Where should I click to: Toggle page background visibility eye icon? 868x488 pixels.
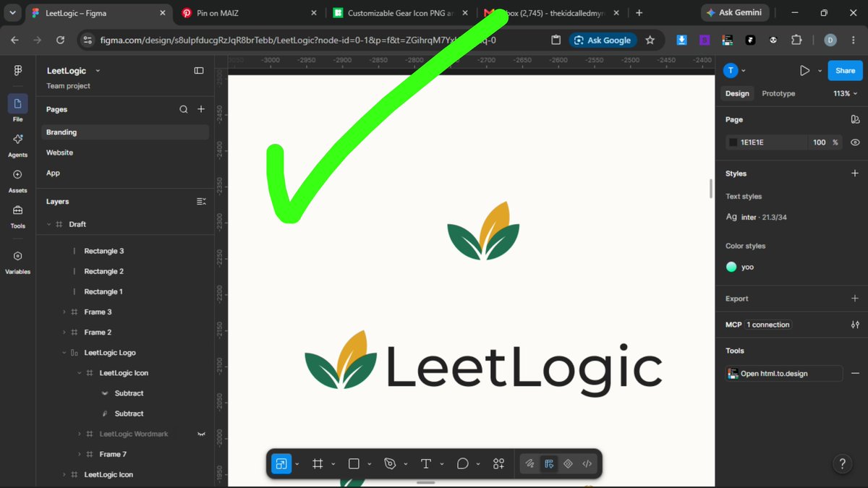[x=855, y=142]
